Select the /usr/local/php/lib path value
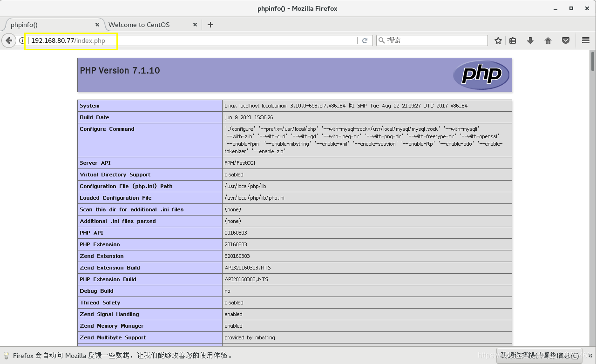Image resolution: width=596 pixels, height=364 pixels. (x=245, y=186)
